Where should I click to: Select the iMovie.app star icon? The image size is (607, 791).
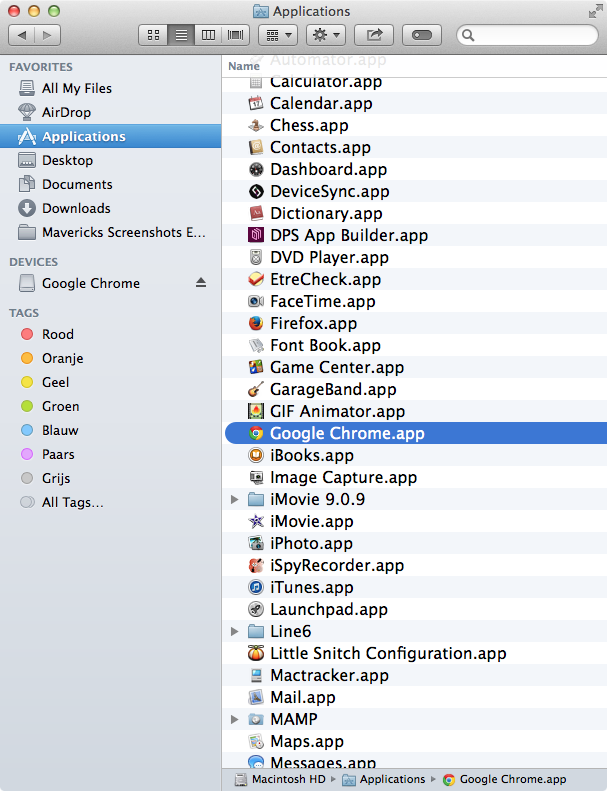256,521
